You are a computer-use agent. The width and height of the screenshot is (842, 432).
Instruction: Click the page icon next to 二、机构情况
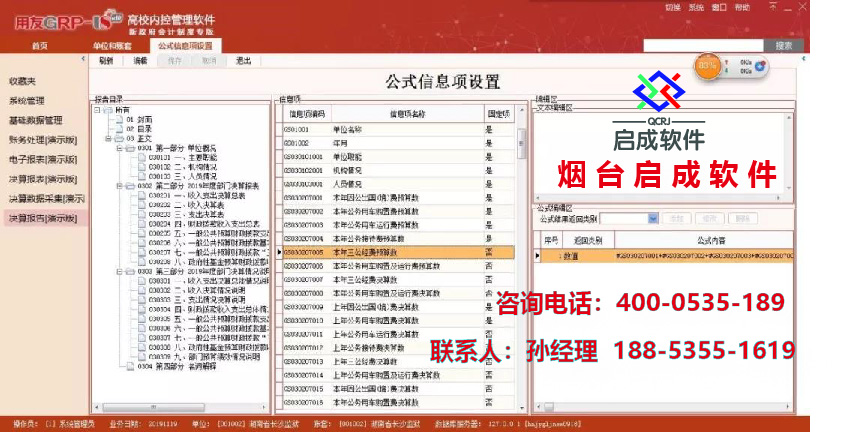click(142, 167)
